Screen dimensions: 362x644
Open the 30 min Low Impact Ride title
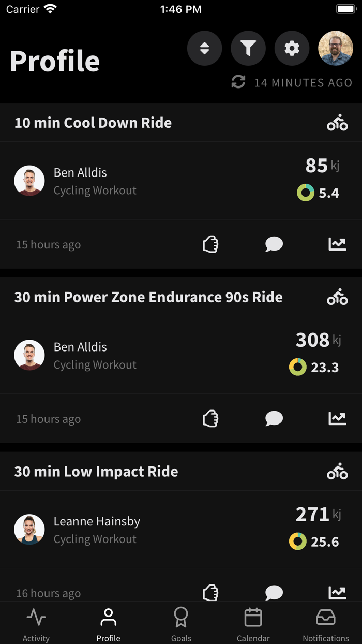pyautogui.click(x=96, y=472)
